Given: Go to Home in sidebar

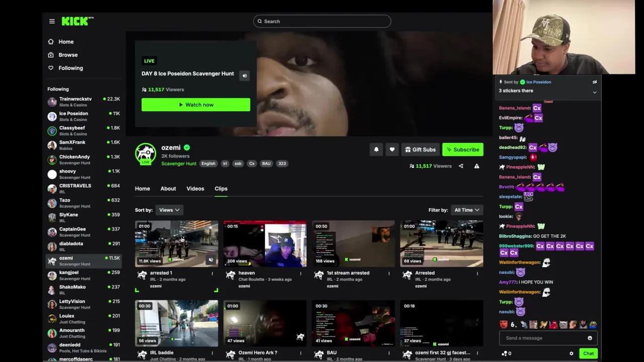Looking at the screenshot, I should coord(66,42).
